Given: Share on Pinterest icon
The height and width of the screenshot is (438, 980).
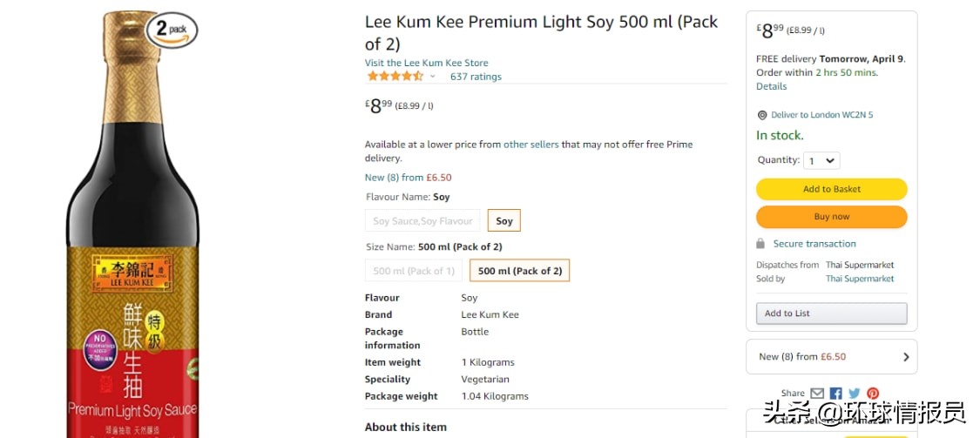Looking at the screenshot, I should coord(873,394).
